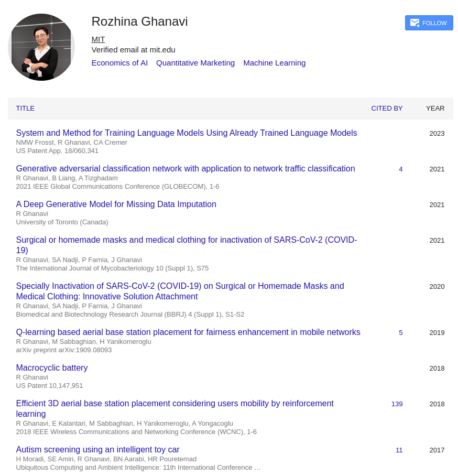This screenshot has height=476, width=458.
Task: View the 139 citations count
Action: tap(397, 404)
